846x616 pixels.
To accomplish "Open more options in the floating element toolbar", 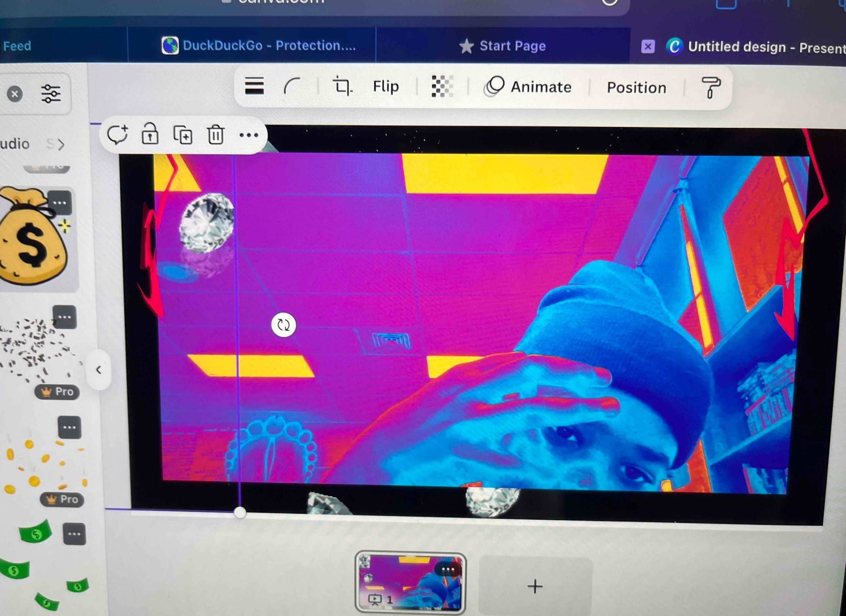I will (249, 135).
